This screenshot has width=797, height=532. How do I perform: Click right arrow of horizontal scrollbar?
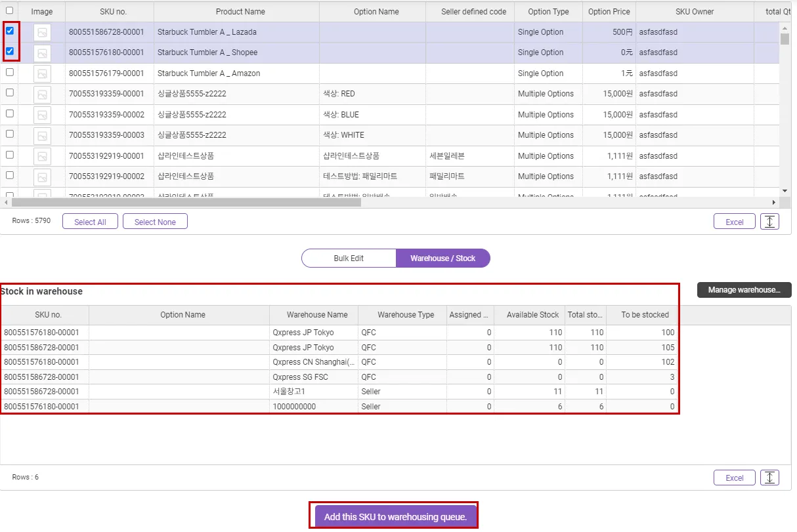773,203
